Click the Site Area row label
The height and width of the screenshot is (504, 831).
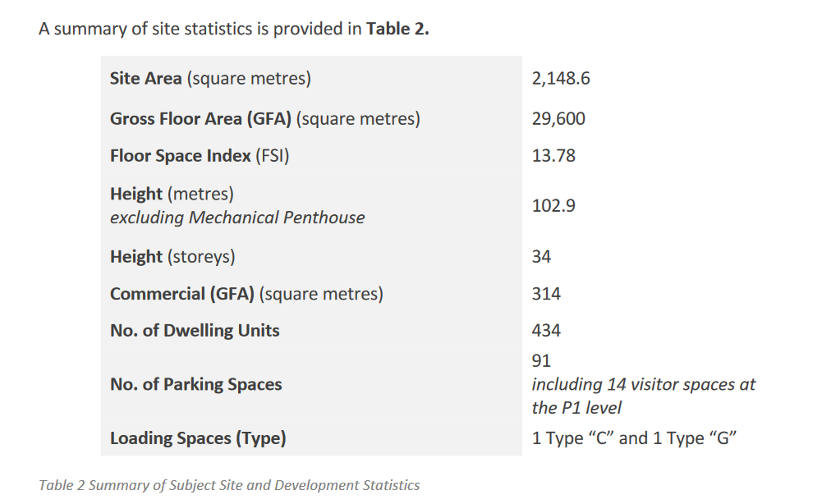[x=210, y=79]
